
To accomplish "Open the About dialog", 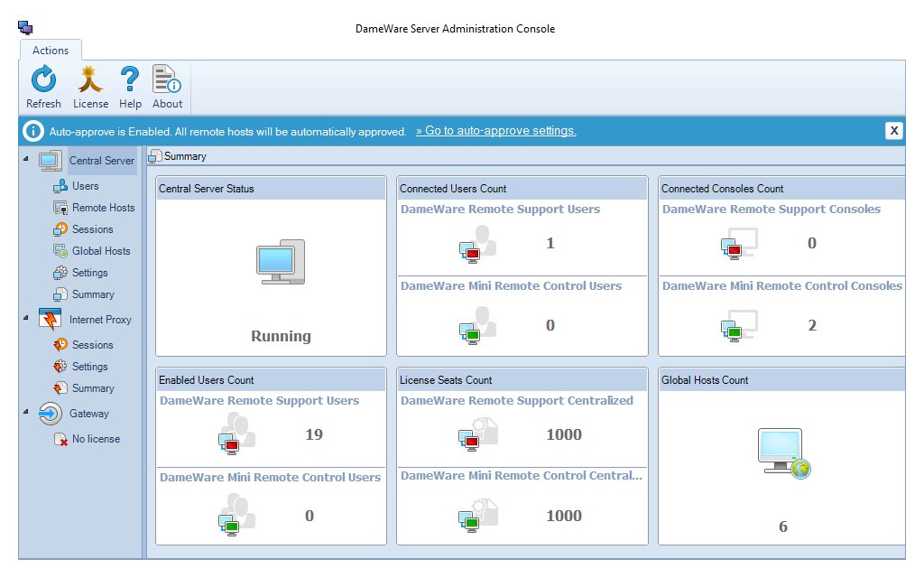I will [x=167, y=86].
